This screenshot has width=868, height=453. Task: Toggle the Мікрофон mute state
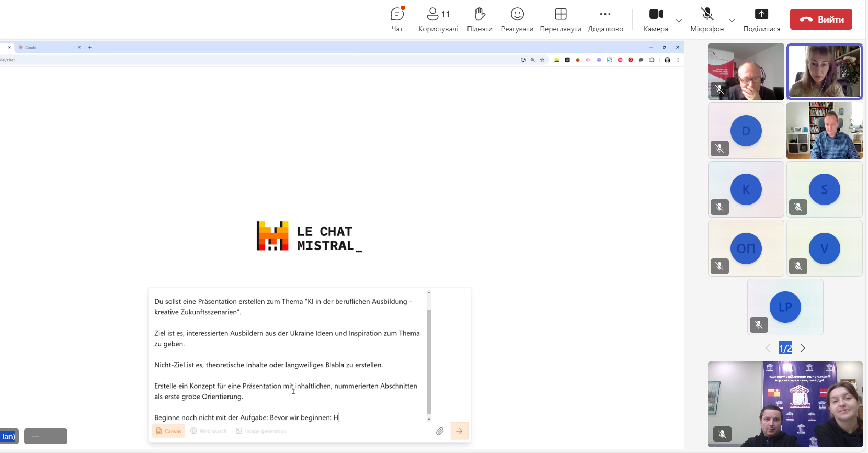coord(707,19)
